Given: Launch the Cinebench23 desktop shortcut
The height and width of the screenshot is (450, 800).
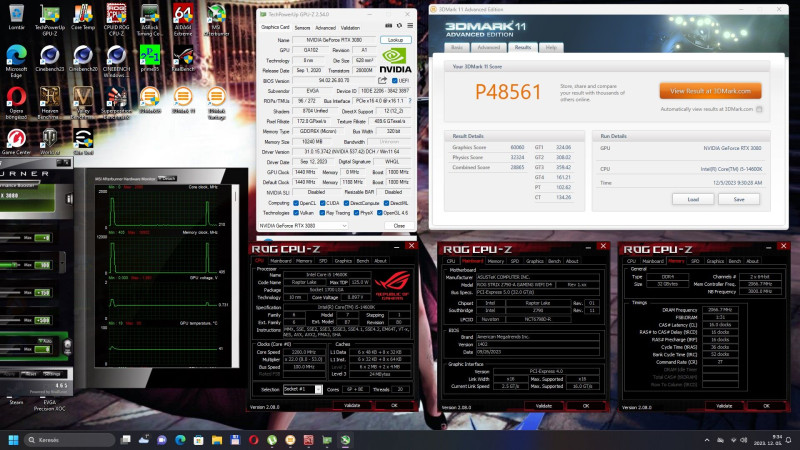Looking at the screenshot, I should click(49, 59).
